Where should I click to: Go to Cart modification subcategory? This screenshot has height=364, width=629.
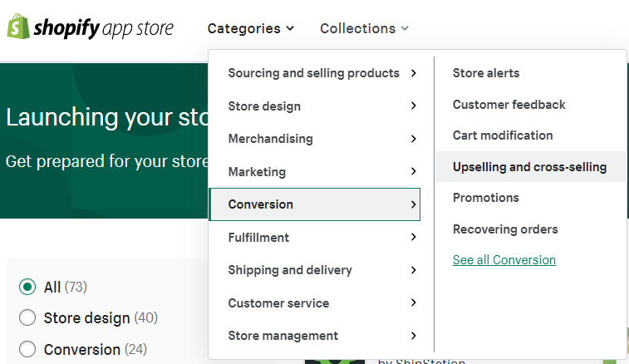pos(503,135)
